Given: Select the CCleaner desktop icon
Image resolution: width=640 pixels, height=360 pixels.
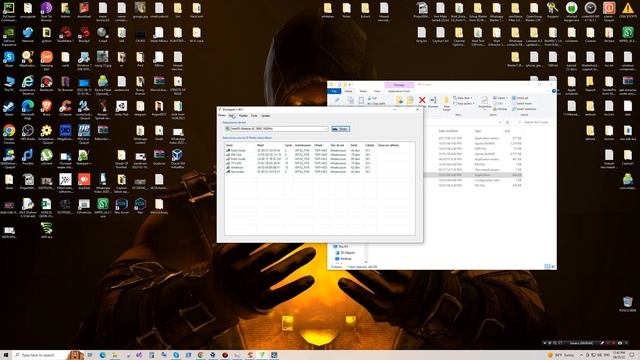Looking at the screenshot, I should (65, 109).
